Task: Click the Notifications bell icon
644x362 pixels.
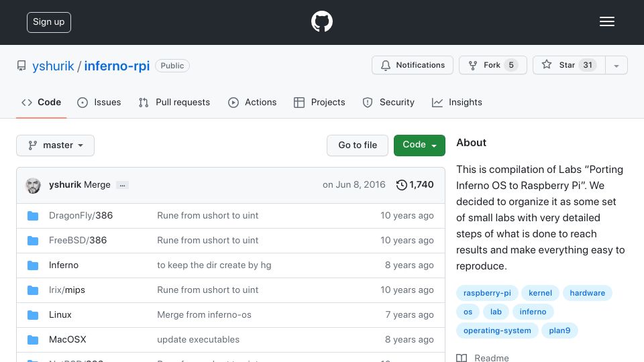Action: 385,65
